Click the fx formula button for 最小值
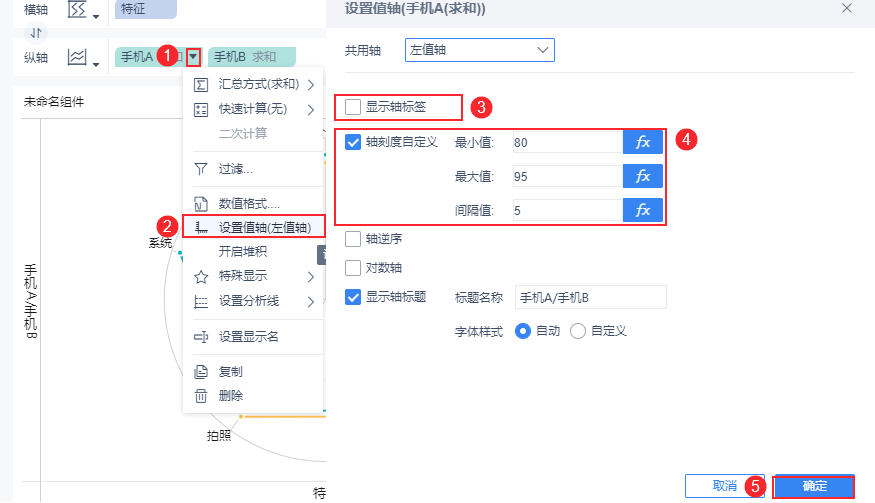The width and height of the screenshot is (875, 503). [642, 142]
